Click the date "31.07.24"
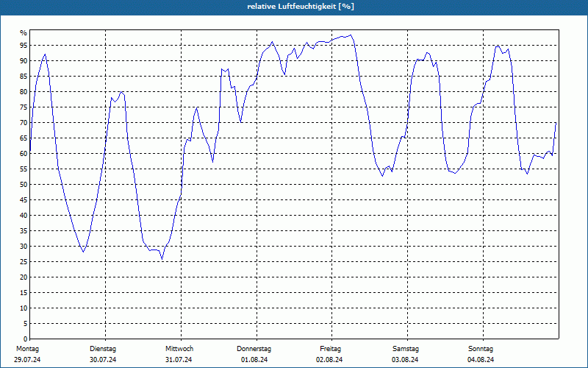 (x=179, y=360)
